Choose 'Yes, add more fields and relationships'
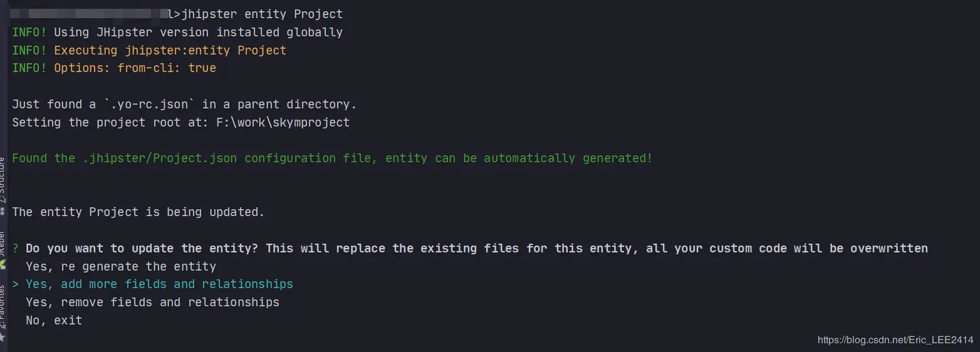 pyautogui.click(x=159, y=284)
